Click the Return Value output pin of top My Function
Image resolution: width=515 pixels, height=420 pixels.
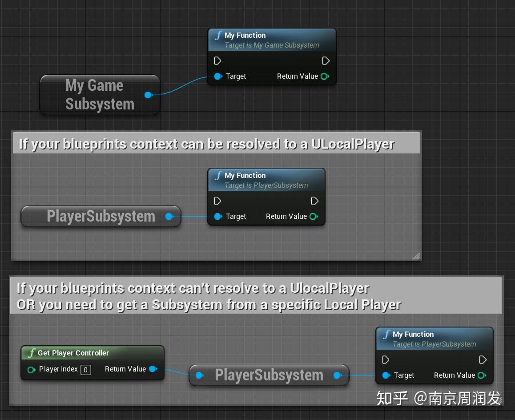pyautogui.click(x=325, y=76)
